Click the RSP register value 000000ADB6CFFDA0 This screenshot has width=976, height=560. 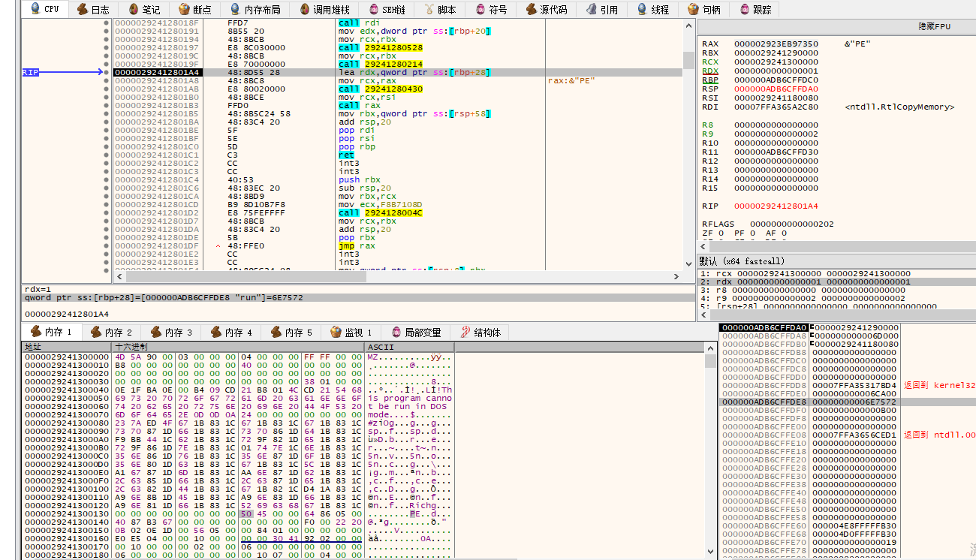(776, 89)
